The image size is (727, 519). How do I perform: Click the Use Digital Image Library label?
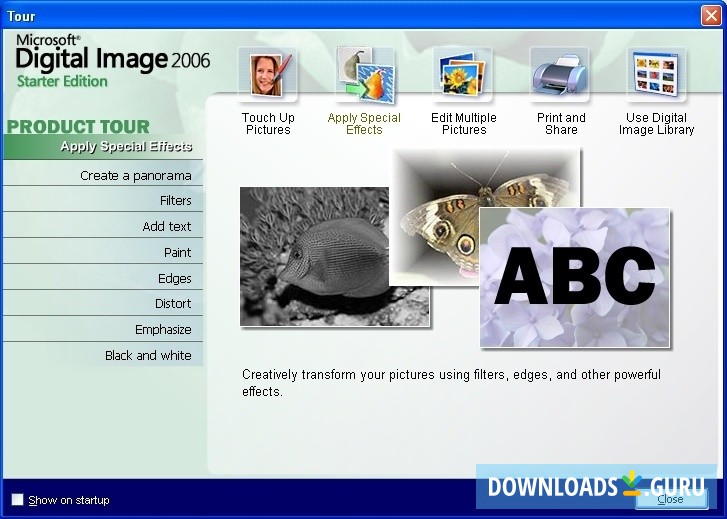point(657,124)
